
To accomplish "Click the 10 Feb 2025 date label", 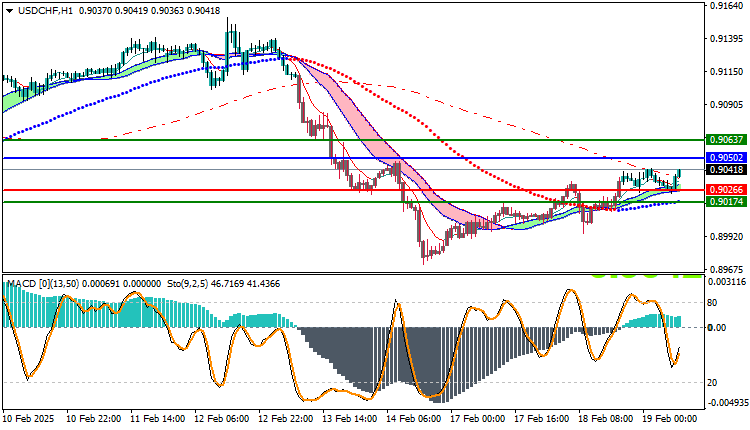I will [28, 419].
